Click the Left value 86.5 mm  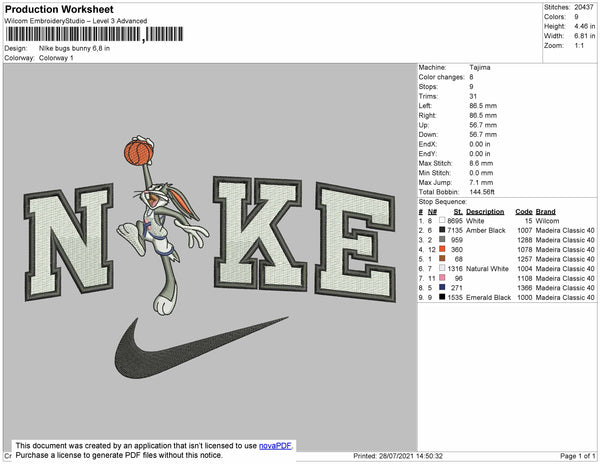coord(483,106)
